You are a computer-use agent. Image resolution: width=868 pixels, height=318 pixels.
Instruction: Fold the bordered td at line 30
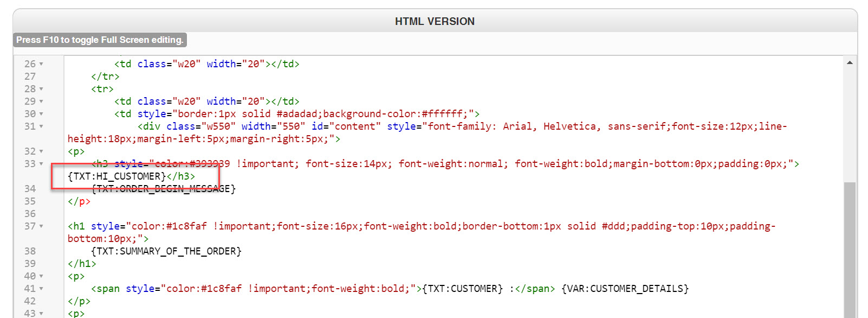[41, 114]
